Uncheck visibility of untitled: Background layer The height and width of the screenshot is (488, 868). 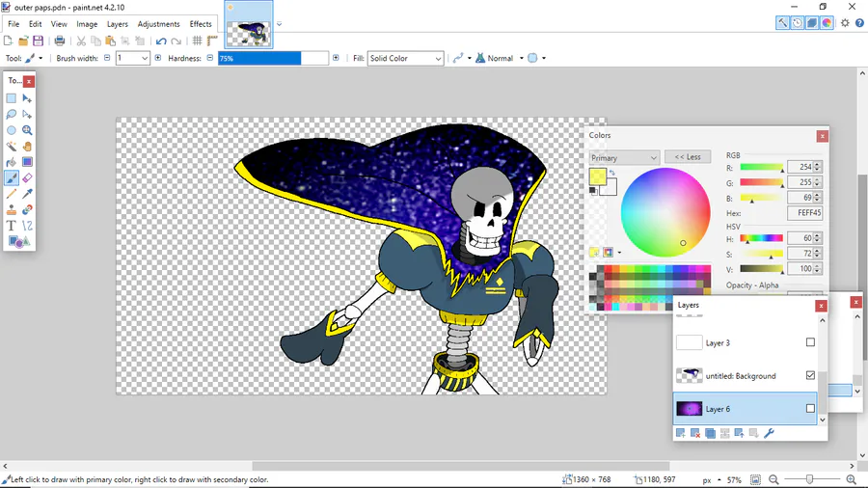810,376
